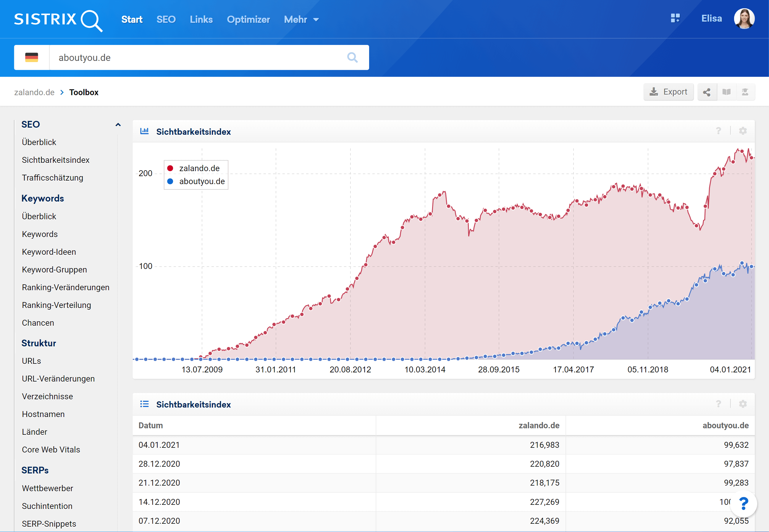This screenshot has width=769, height=532.
Task: Toggle zalando.de series in chart legend
Action: [199, 168]
